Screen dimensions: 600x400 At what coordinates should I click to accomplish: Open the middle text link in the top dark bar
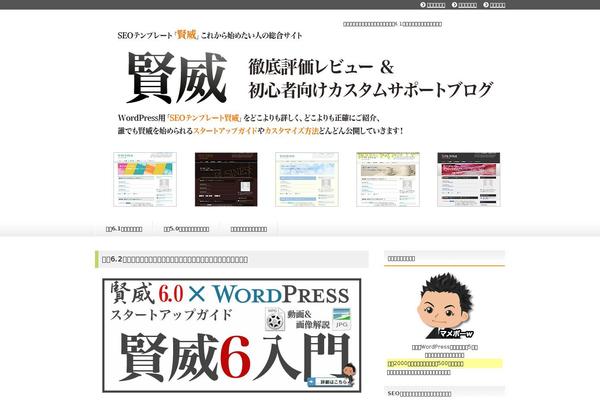coord(468,5)
